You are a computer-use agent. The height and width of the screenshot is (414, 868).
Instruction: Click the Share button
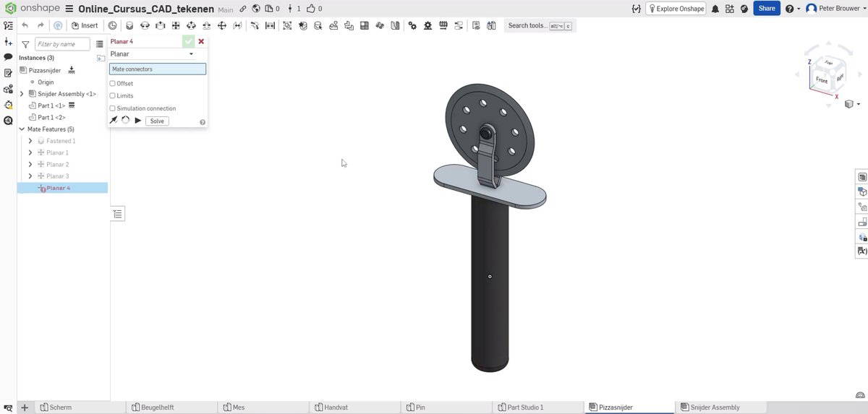pos(767,9)
